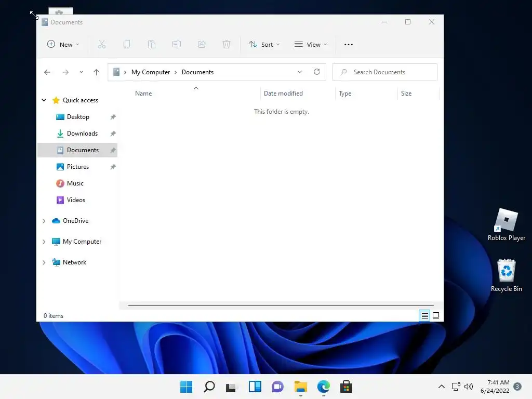532x399 pixels.
Task: Open Microsoft Store from taskbar
Action: (346, 387)
